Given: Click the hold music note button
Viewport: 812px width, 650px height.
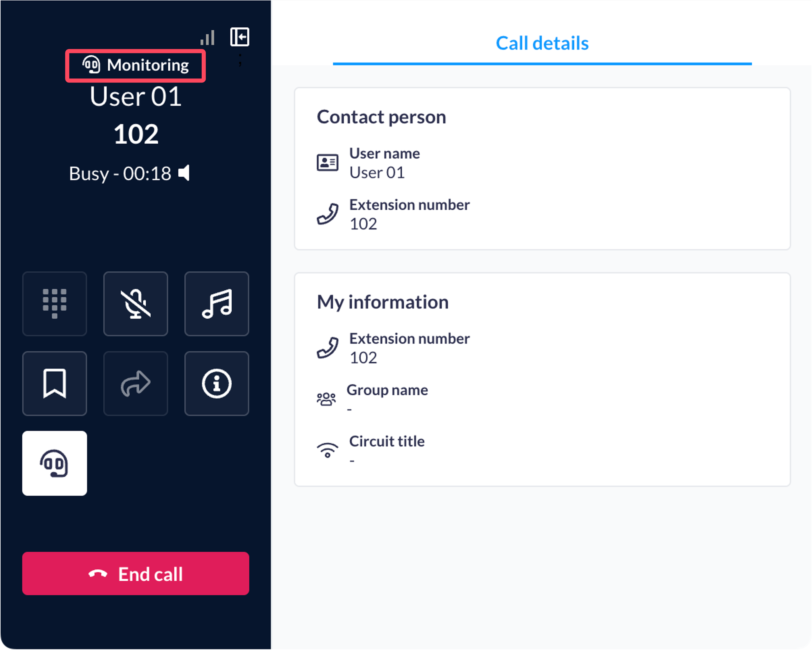Looking at the screenshot, I should [x=216, y=304].
